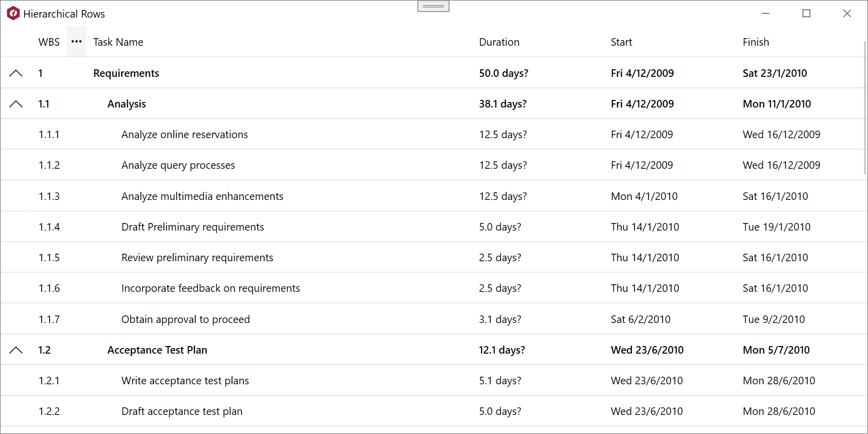Click the three-dots column options button
This screenshot has width=868, height=434.
76,42
